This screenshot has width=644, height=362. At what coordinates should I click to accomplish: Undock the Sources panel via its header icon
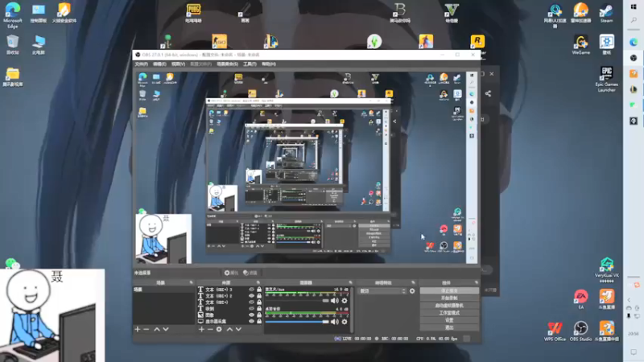[x=258, y=282]
